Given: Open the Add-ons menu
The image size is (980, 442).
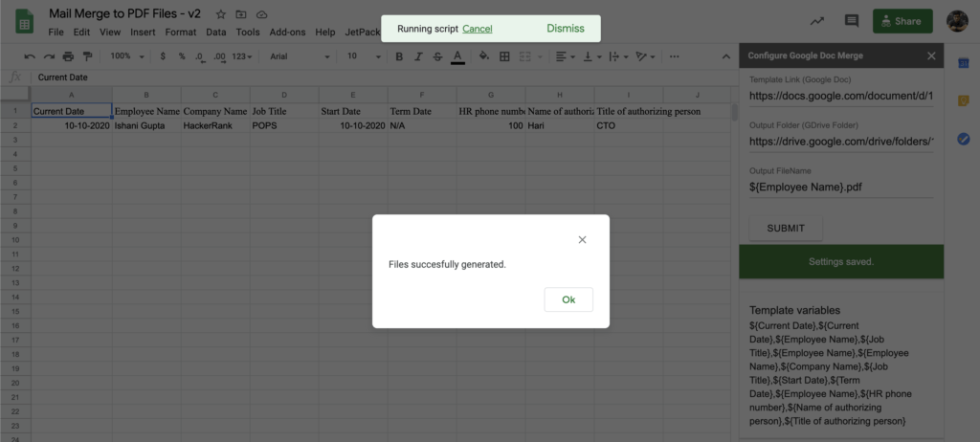Looking at the screenshot, I should click(x=288, y=32).
